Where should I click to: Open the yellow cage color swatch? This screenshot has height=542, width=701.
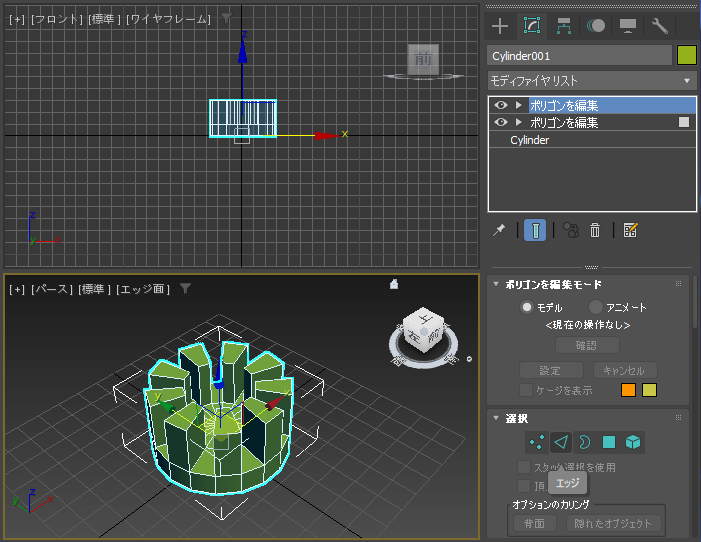(x=649, y=390)
